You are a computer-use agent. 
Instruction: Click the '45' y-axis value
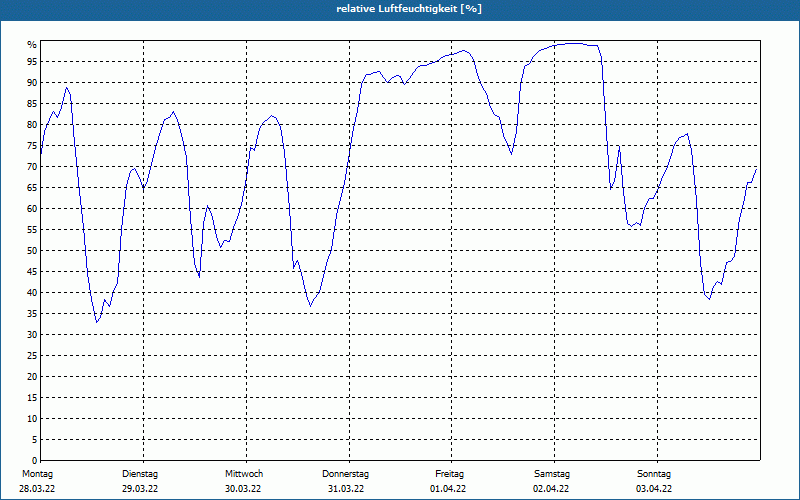click(32, 271)
